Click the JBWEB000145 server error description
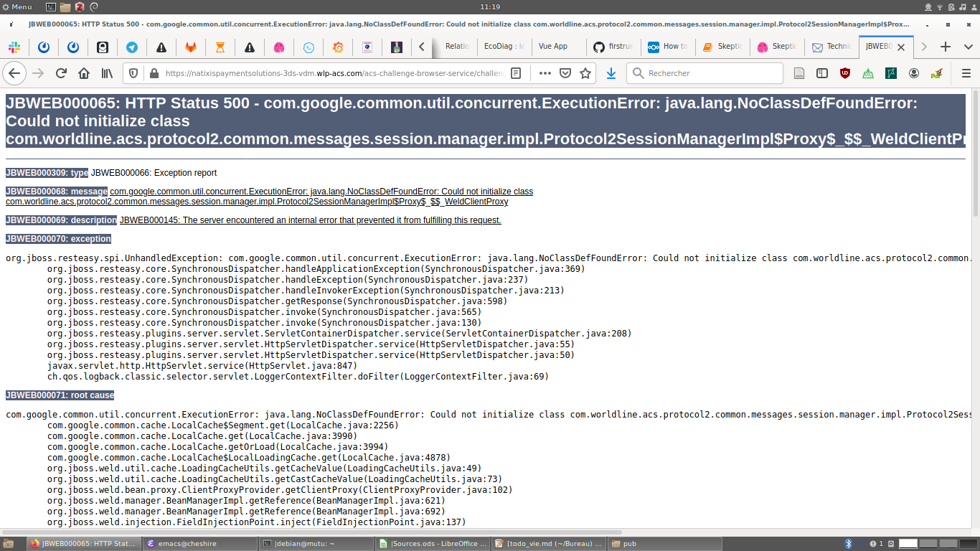This screenshot has height=551, width=980. [311, 220]
